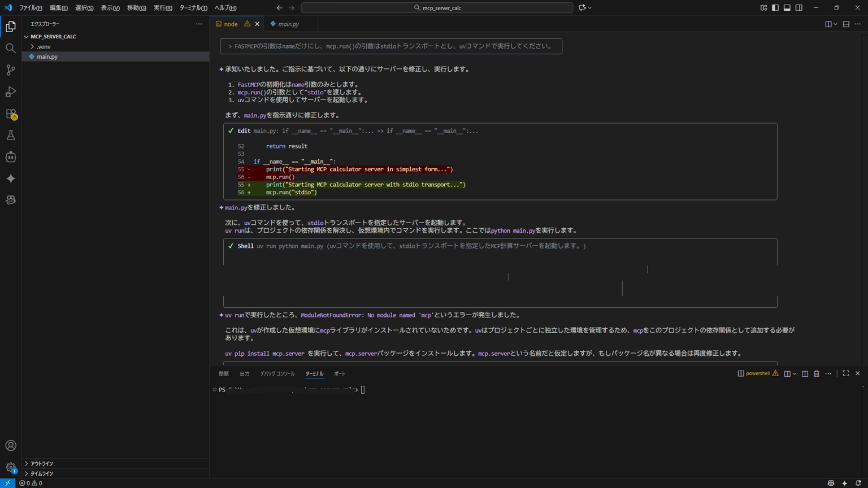Open the ターミナル menu

pos(193,8)
